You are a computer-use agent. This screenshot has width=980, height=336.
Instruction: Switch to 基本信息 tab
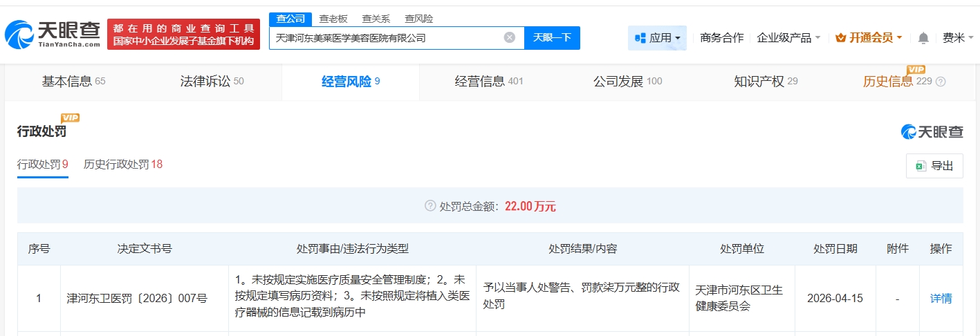pyautogui.click(x=74, y=82)
